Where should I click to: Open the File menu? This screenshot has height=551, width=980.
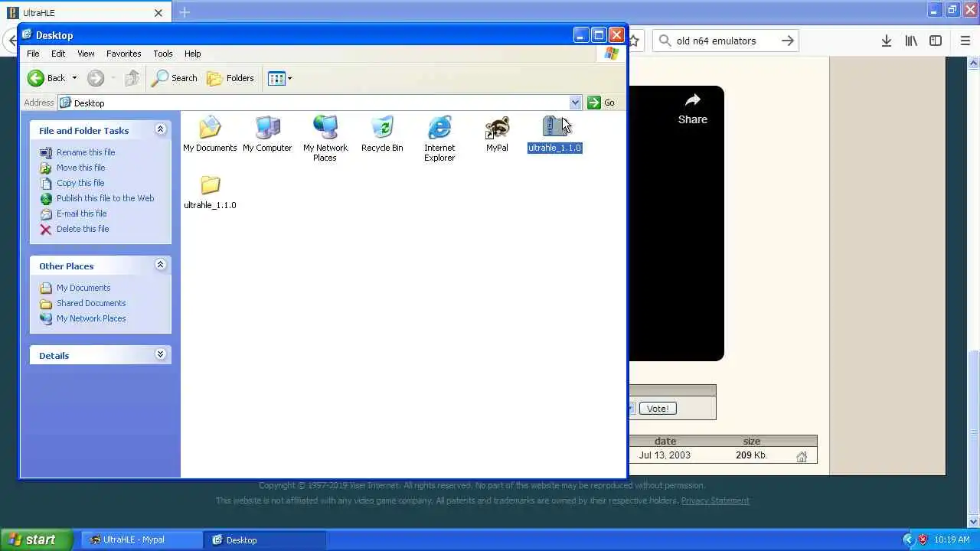33,54
